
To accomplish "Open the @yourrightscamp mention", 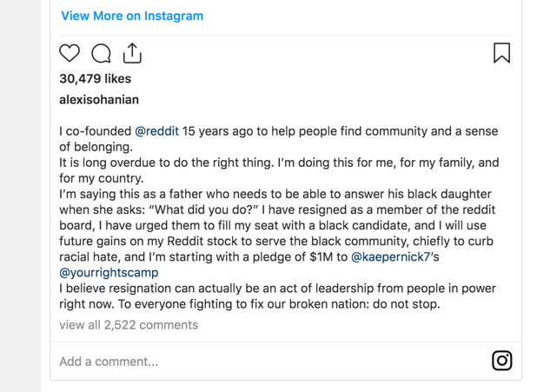I will [x=109, y=273].
